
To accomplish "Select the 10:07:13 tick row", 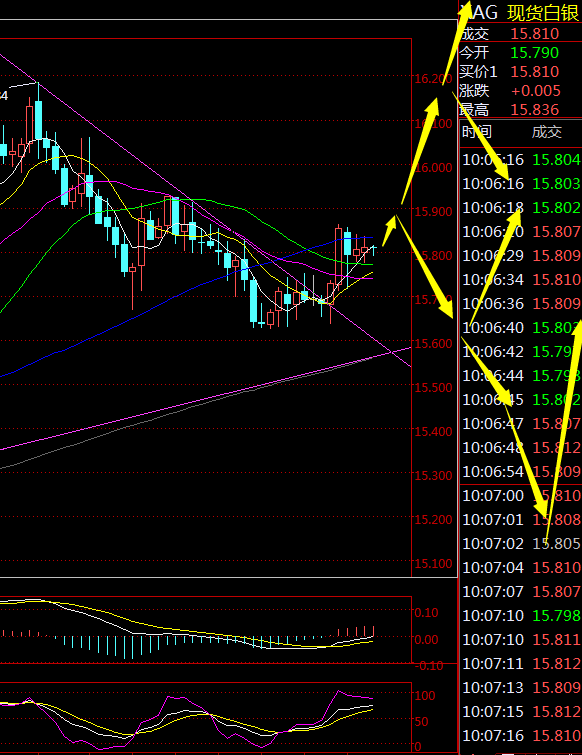I will pyautogui.click(x=521, y=687).
